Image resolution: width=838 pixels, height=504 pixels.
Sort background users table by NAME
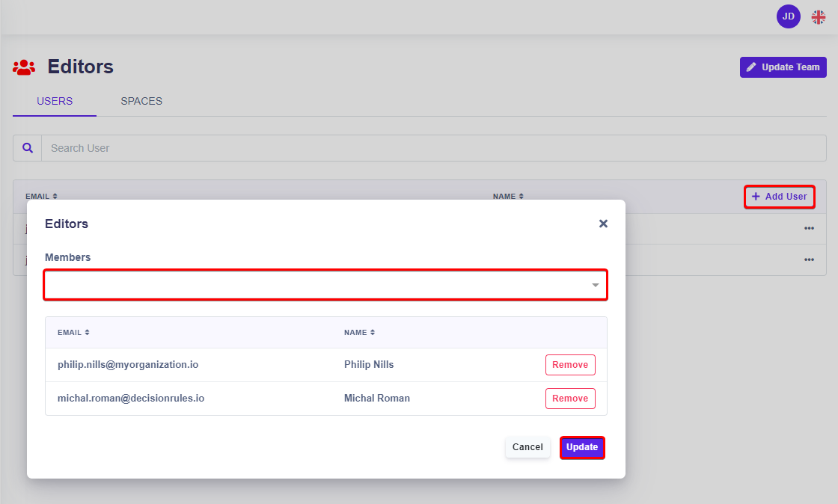[508, 197]
